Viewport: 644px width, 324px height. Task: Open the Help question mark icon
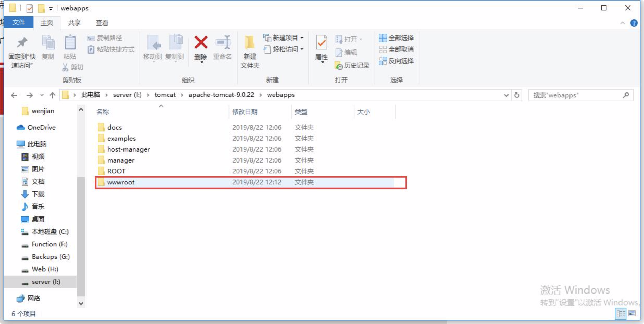click(634, 23)
